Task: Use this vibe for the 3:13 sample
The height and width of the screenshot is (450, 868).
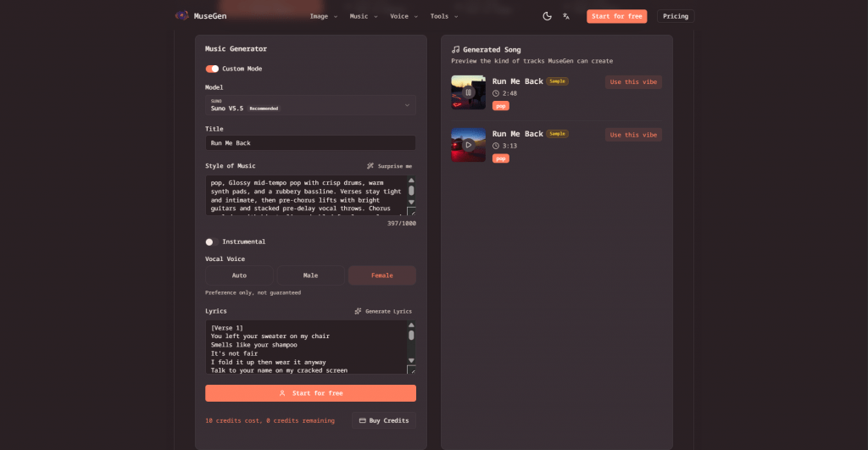Action: [633, 135]
